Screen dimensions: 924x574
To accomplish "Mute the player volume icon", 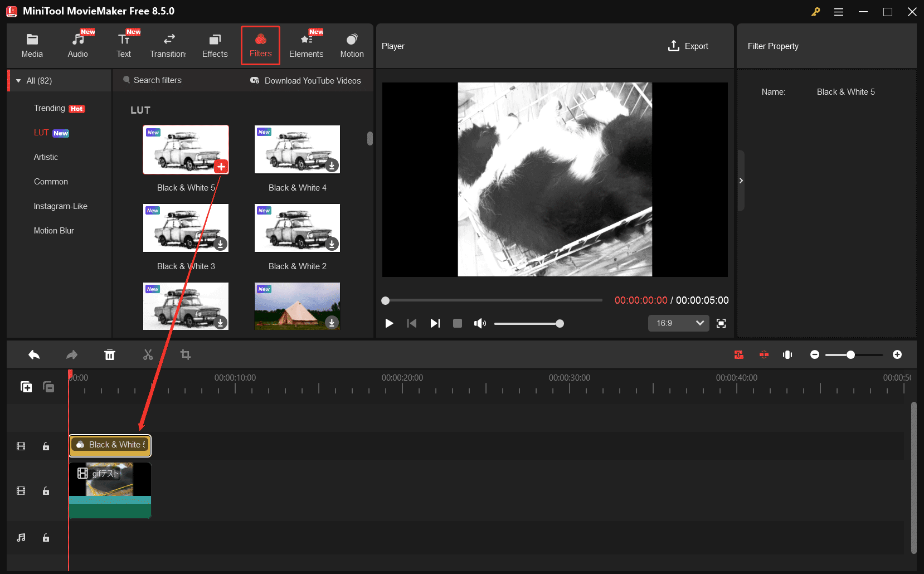I will click(x=480, y=323).
